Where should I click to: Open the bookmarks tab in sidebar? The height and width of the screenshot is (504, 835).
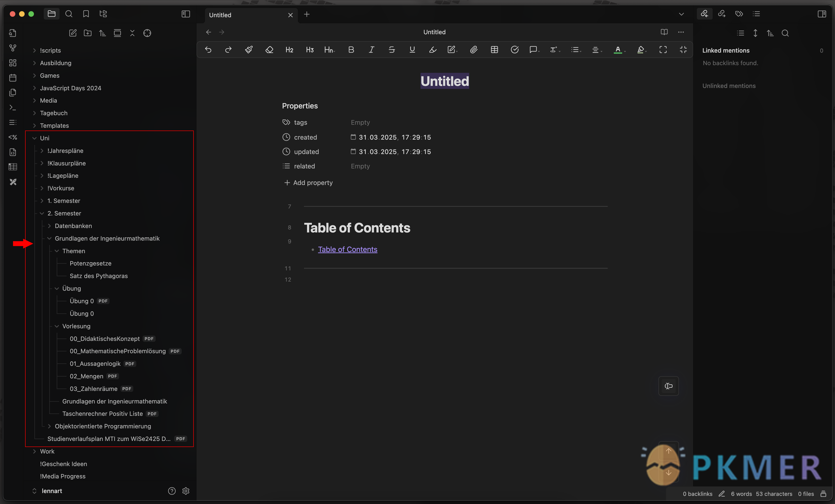86,14
